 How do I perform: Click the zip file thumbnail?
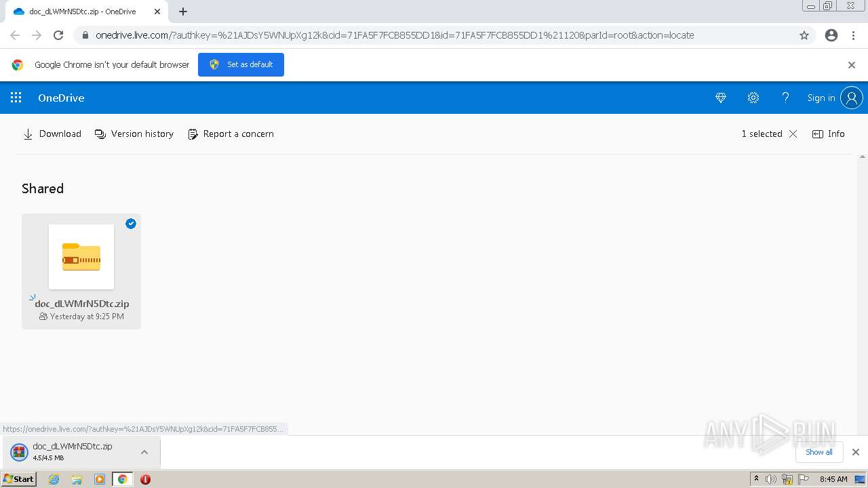tap(81, 257)
